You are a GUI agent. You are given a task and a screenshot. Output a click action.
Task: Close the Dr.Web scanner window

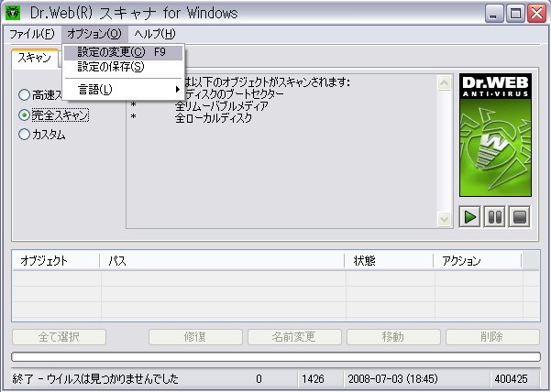pos(536,14)
